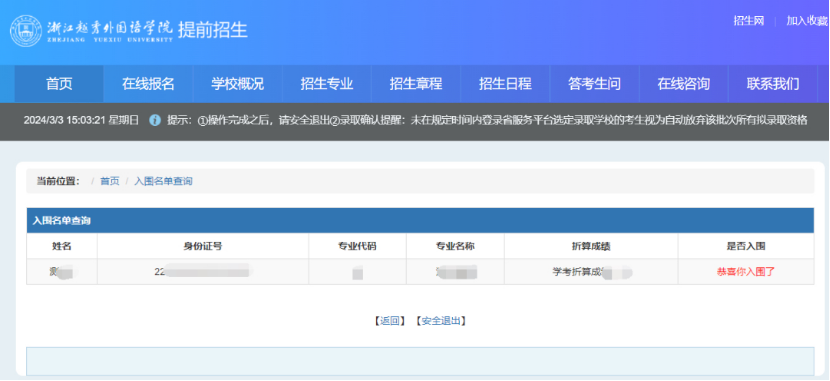
Task: Click the Zhejiang Yuexiu University logo emblem
Action: point(26,31)
